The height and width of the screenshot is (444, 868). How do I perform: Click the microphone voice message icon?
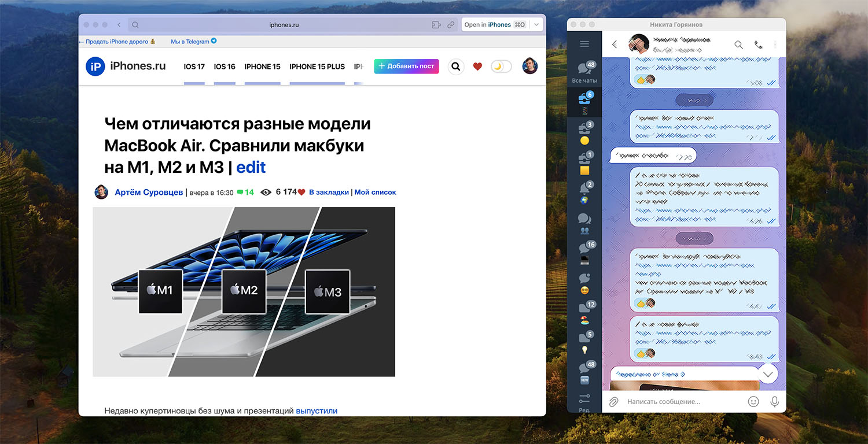pos(774,401)
